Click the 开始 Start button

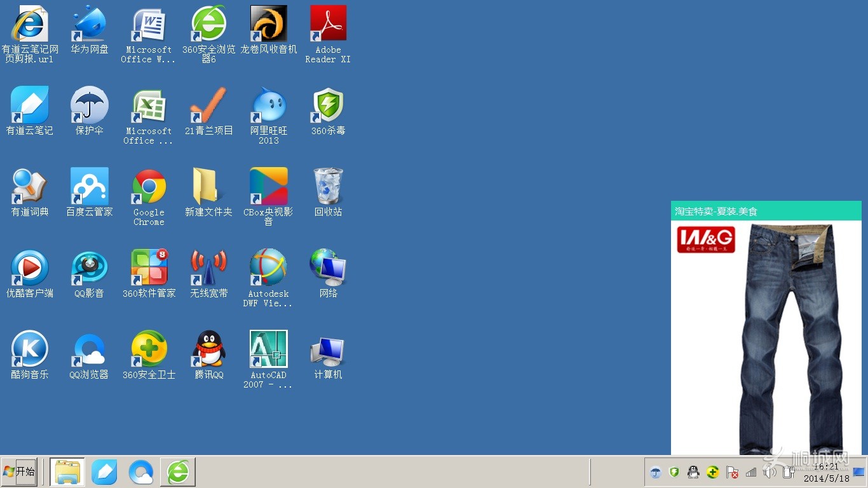[x=19, y=472]
